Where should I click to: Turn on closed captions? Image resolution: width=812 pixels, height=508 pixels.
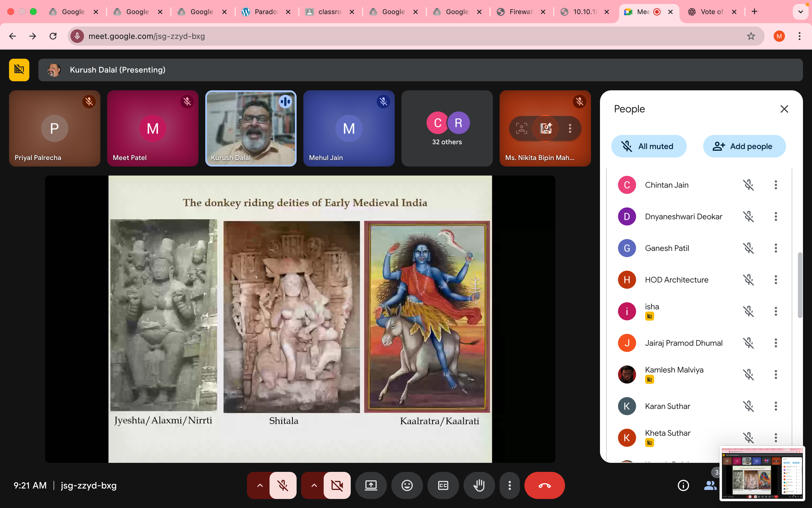(443, 485)
